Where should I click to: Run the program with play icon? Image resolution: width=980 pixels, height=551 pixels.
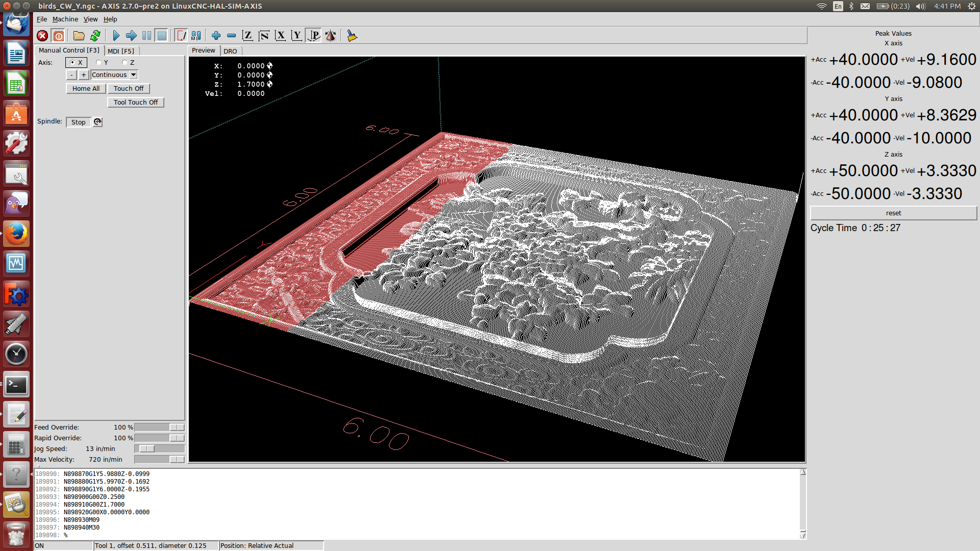point(116,36)
